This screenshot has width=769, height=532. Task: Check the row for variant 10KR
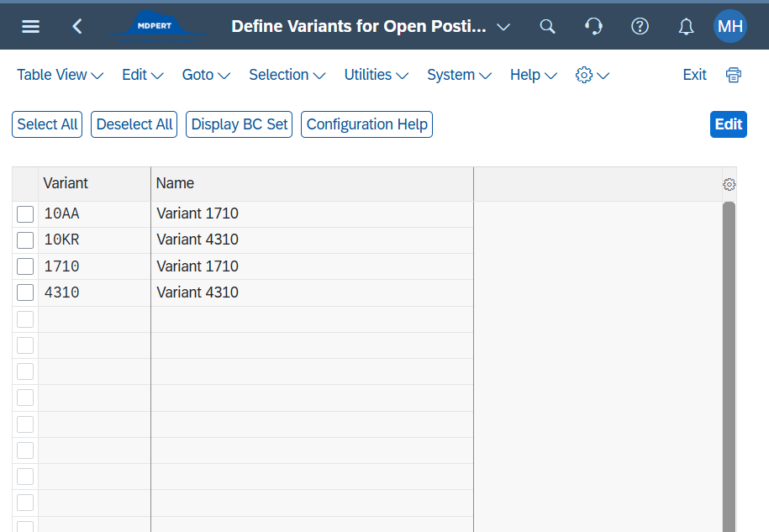25,240
